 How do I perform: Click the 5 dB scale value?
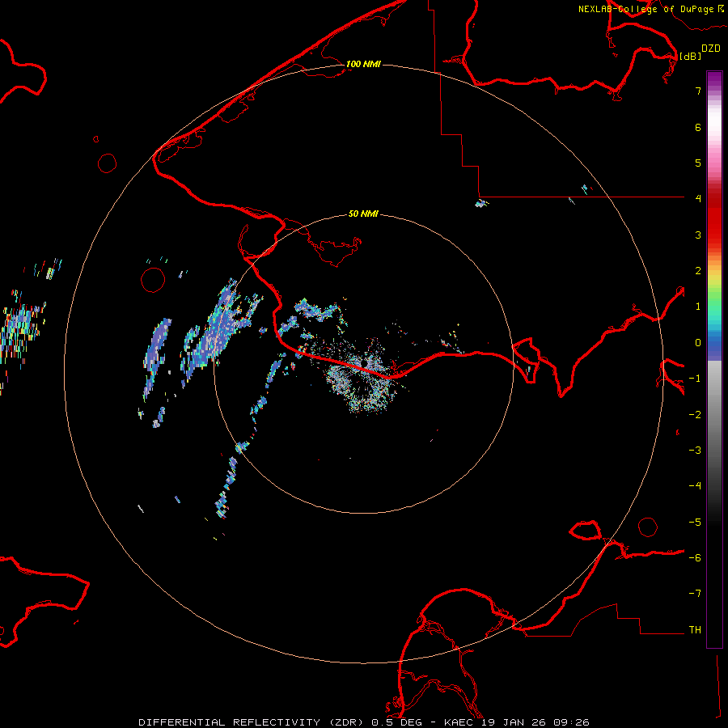tap(698, 163)
